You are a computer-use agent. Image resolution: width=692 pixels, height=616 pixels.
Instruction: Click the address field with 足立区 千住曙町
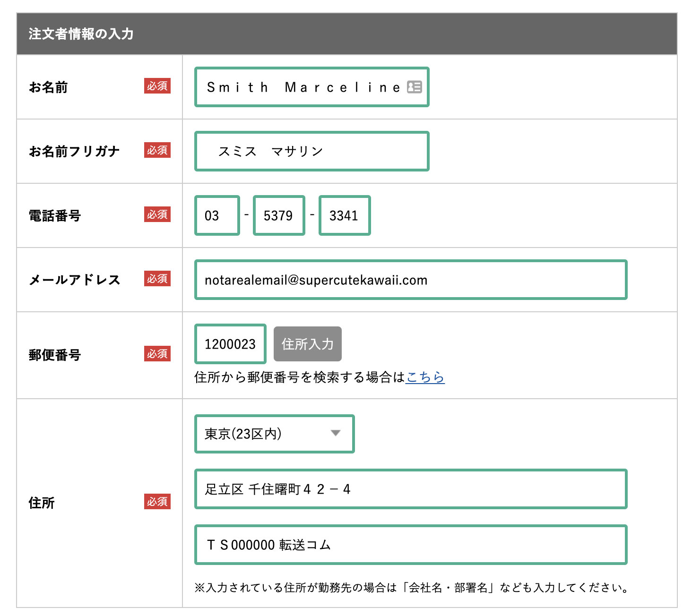[x=410, y=489]
